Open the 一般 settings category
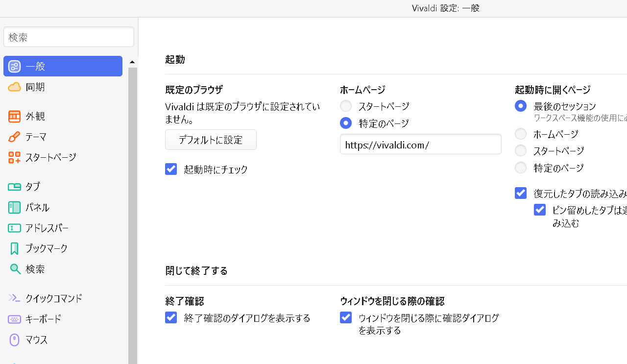Screen dimensions: 627x364 coord(63,66)
